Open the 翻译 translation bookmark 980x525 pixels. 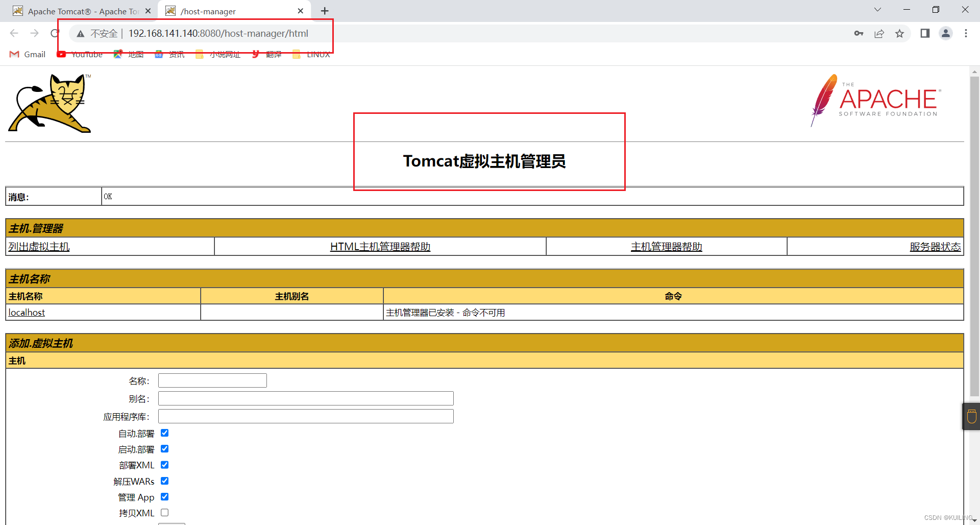click(266, 54)
